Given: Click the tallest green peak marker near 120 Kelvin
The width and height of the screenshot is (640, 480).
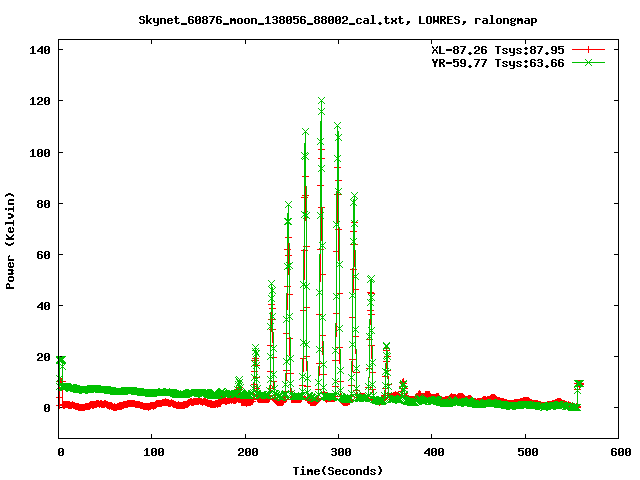Looking at the screenshot, I should (322, 101).
